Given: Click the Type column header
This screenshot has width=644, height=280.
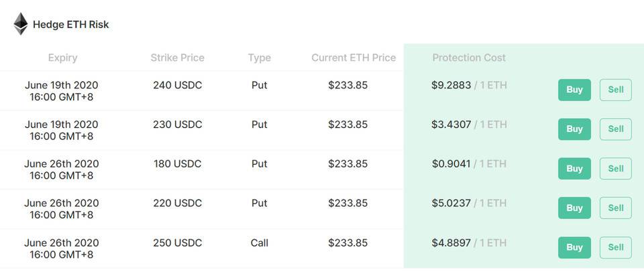Looking at the screenshot, I should point(259,58).
